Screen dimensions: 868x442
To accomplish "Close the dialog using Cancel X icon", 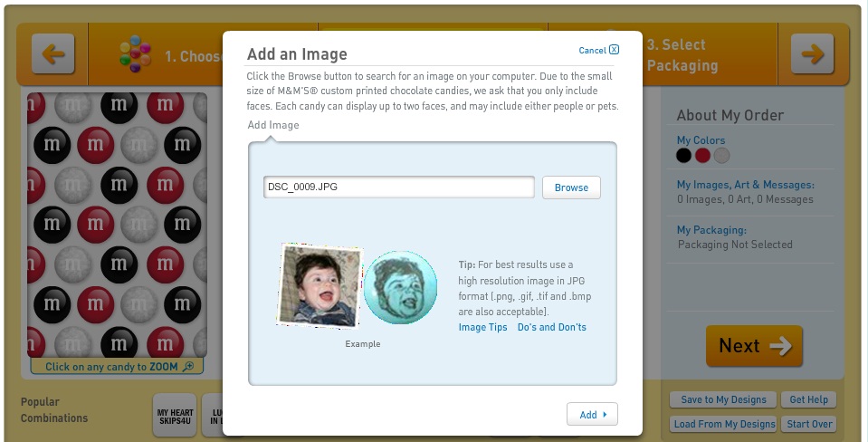I will pos(614,49).
